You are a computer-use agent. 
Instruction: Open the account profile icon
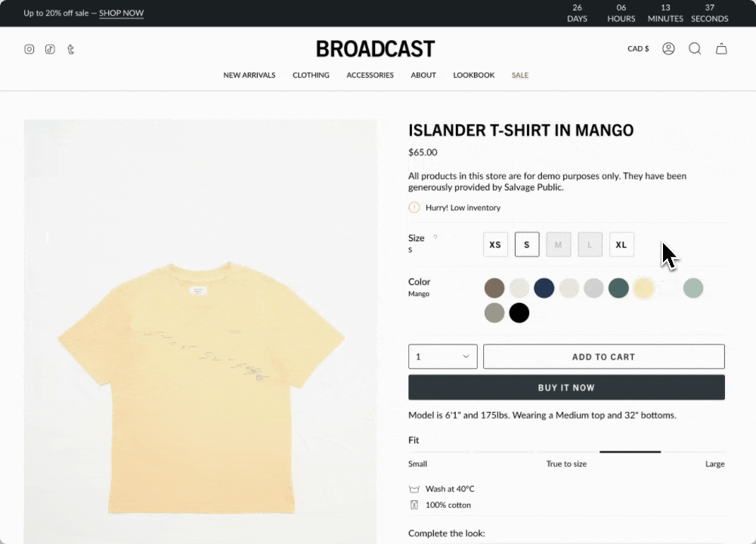coord(668,48)
